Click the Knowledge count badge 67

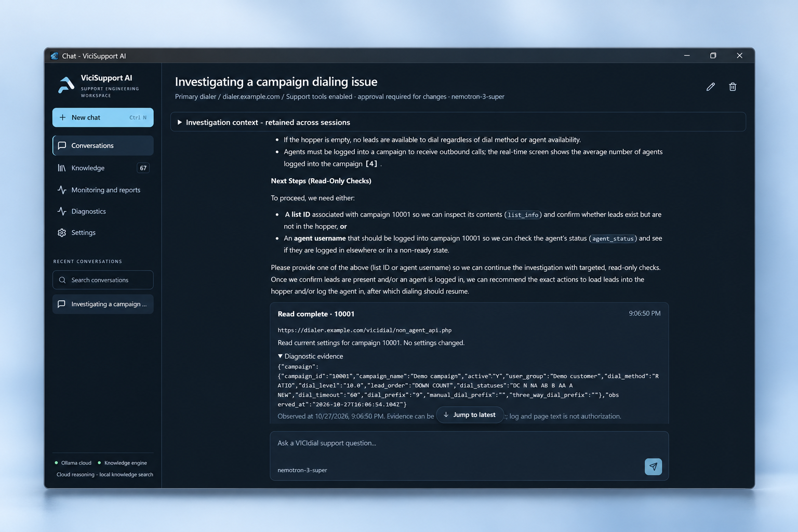[143, 168]
